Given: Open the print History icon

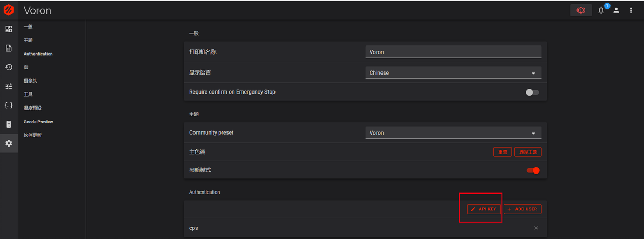Looking at the screenshot, I should (9, 67).
